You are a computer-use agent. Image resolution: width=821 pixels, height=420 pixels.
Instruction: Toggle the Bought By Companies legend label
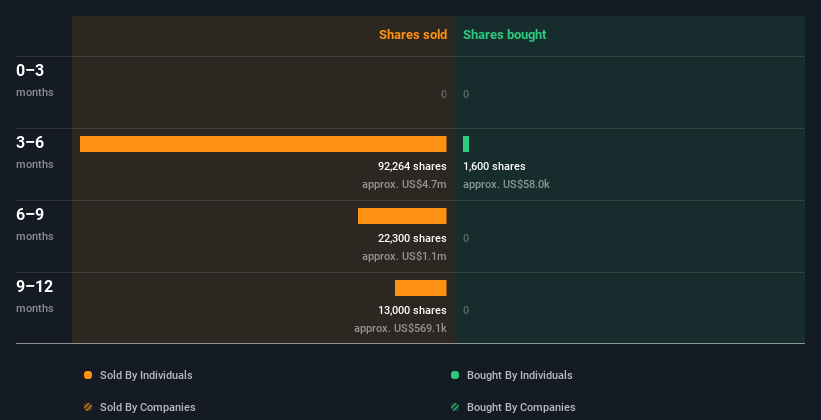point(521,407)
